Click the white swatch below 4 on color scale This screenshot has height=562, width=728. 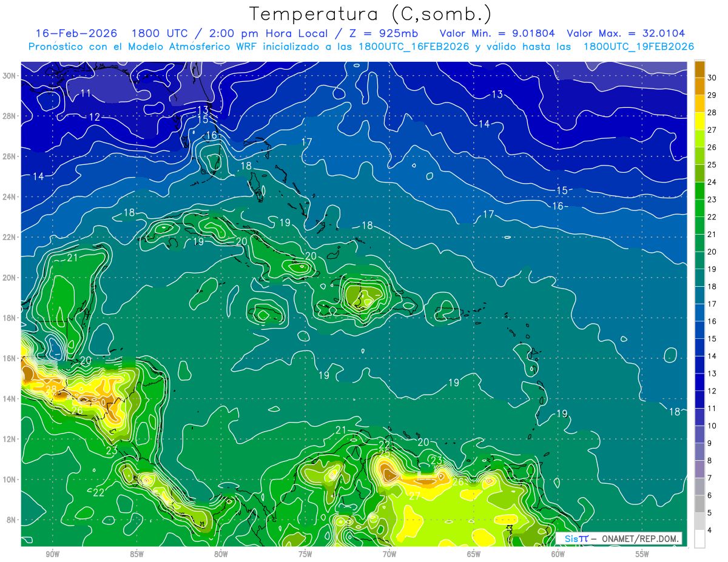coord(699,539)
